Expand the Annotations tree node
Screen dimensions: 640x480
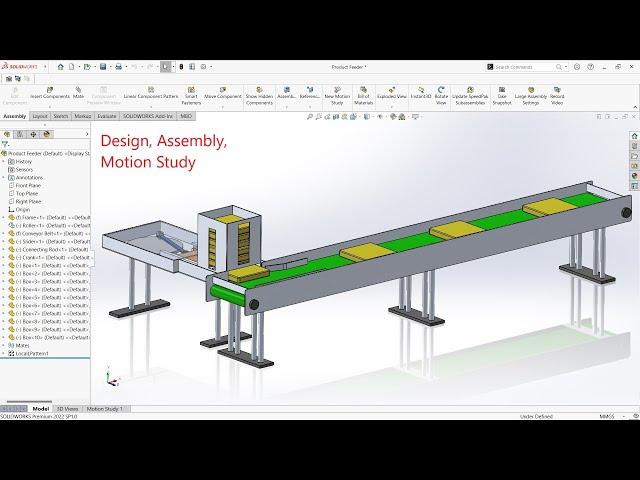pos(4,178)
